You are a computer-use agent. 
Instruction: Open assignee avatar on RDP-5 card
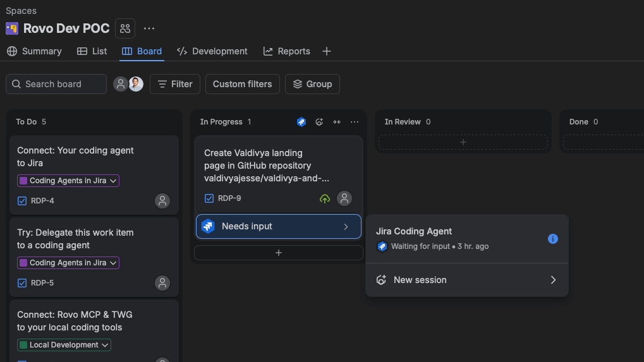pyautogui.click(x=162, y=283)
